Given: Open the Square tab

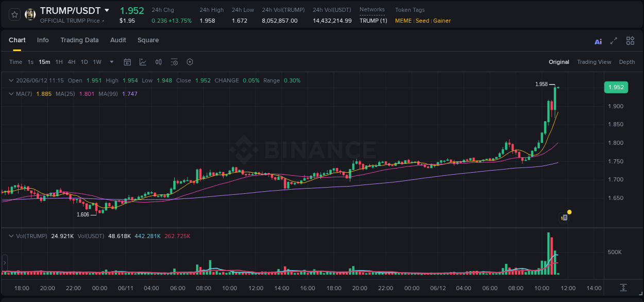Looking at the screenshot, I should (148, 40).
